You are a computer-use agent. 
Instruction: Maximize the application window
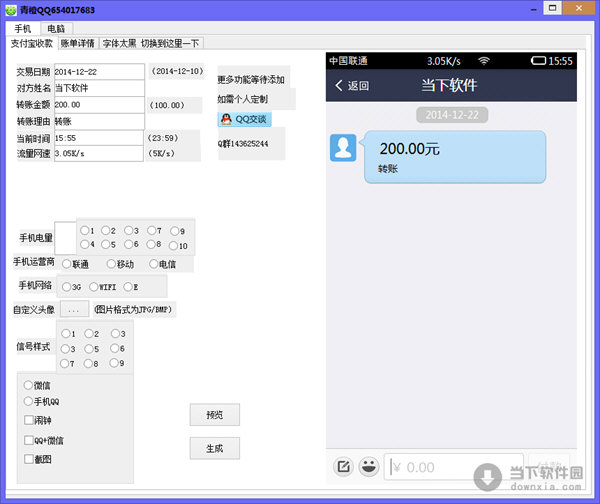[553, 8]
